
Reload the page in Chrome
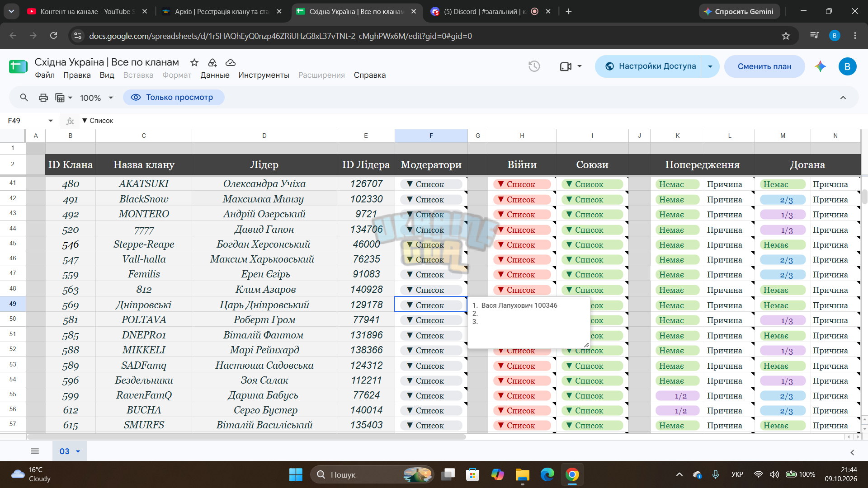click(53, 36)
